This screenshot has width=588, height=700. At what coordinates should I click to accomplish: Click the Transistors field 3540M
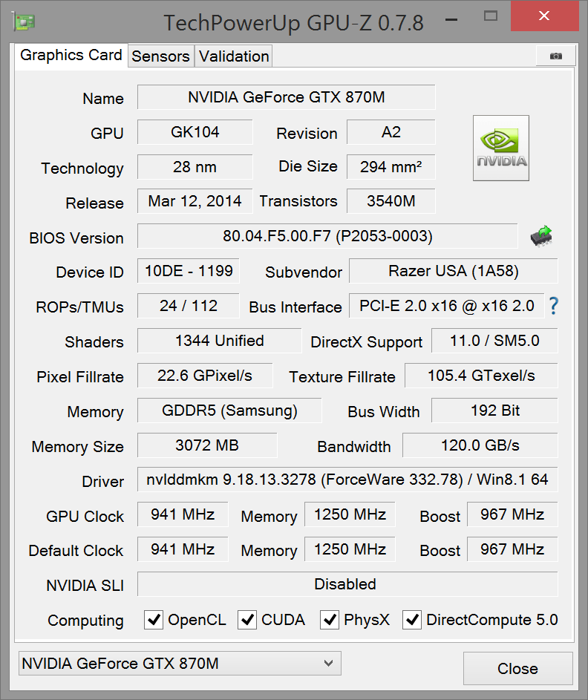(391, 201)
